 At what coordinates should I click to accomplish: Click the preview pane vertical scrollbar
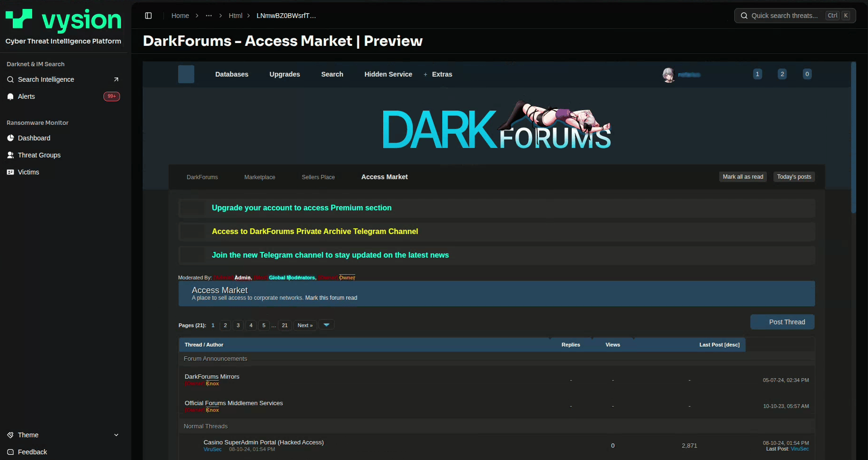(x=853, y=138)
